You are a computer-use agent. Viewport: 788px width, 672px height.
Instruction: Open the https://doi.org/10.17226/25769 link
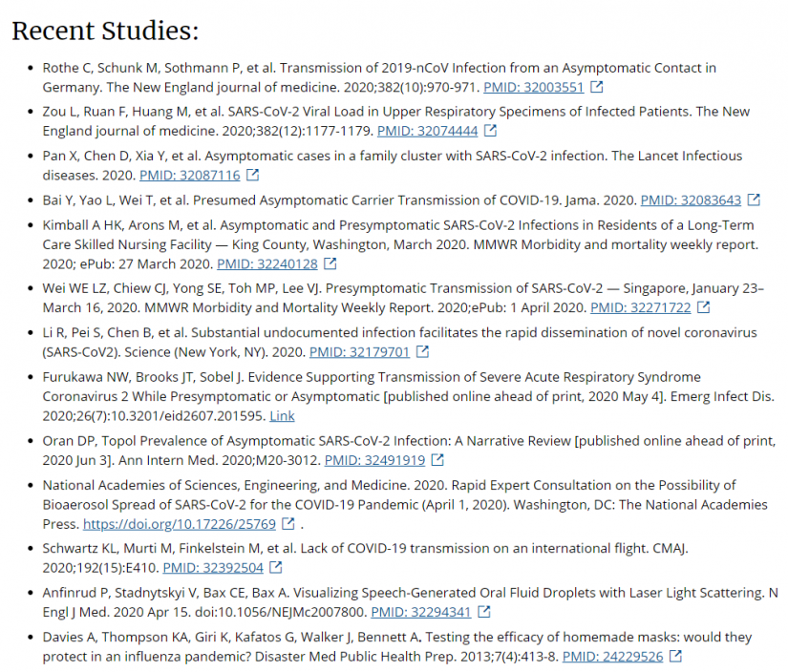click(x=180, y=524)
